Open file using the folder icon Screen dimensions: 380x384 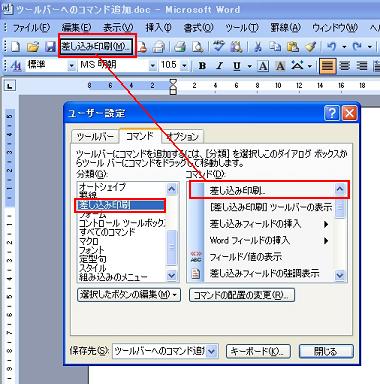pyautogui.click(x=33, y=47)
